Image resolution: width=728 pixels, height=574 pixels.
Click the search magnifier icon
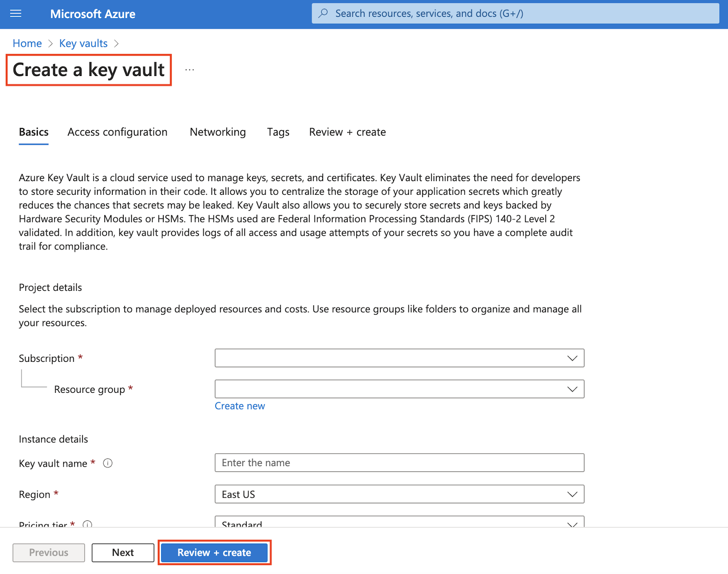click(323, 13)
